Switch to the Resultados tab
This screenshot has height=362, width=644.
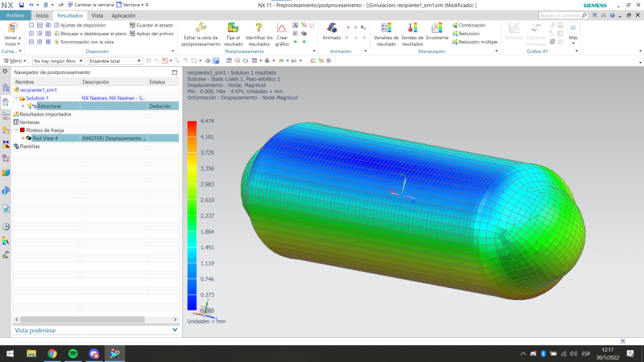click(70, 15)
